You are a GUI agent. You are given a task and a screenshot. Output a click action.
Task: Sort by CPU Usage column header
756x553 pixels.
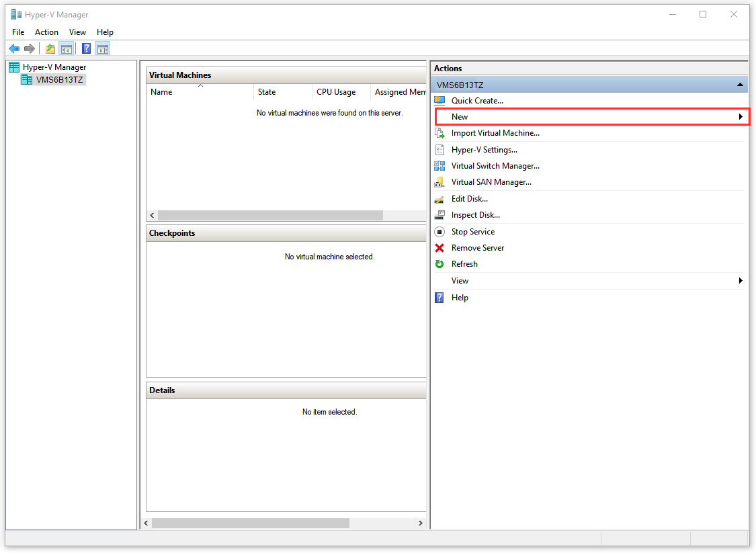pos(341,91)
